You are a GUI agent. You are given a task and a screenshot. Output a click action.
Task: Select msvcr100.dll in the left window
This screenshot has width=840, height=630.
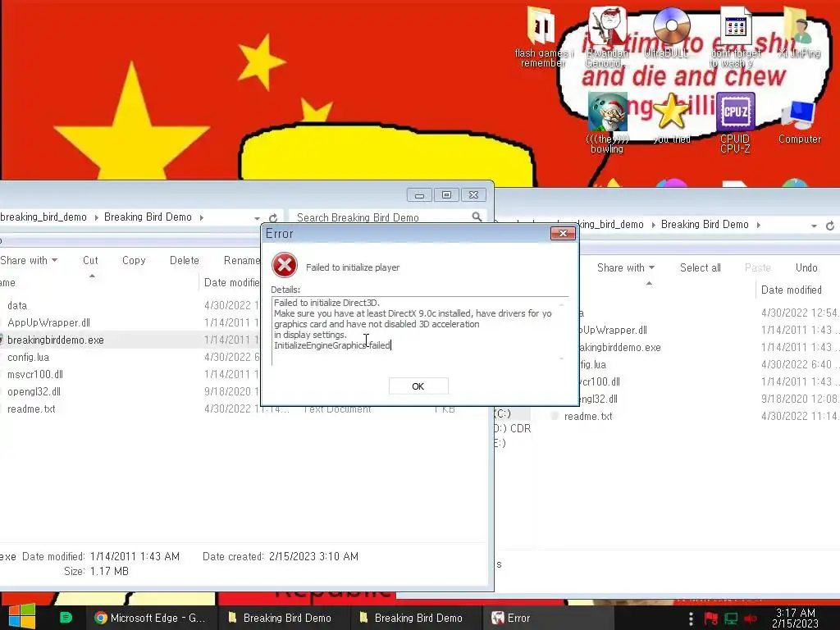pyautogui.click(x=35, y=374)
